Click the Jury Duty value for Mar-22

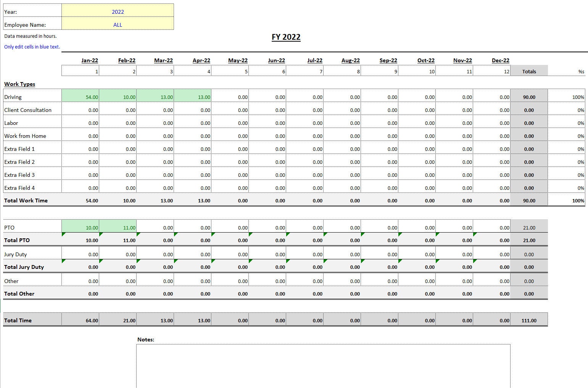coord(156,254)
